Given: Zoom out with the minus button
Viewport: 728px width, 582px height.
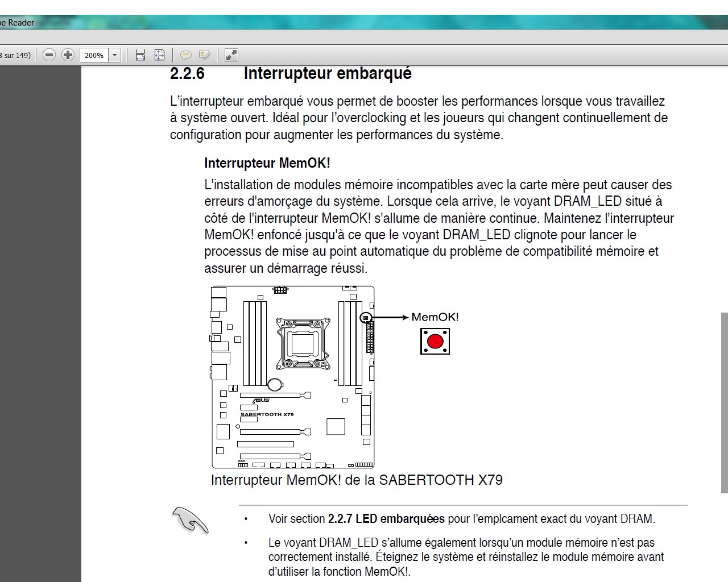Looking at the screenshot, I should coord(49,55).
